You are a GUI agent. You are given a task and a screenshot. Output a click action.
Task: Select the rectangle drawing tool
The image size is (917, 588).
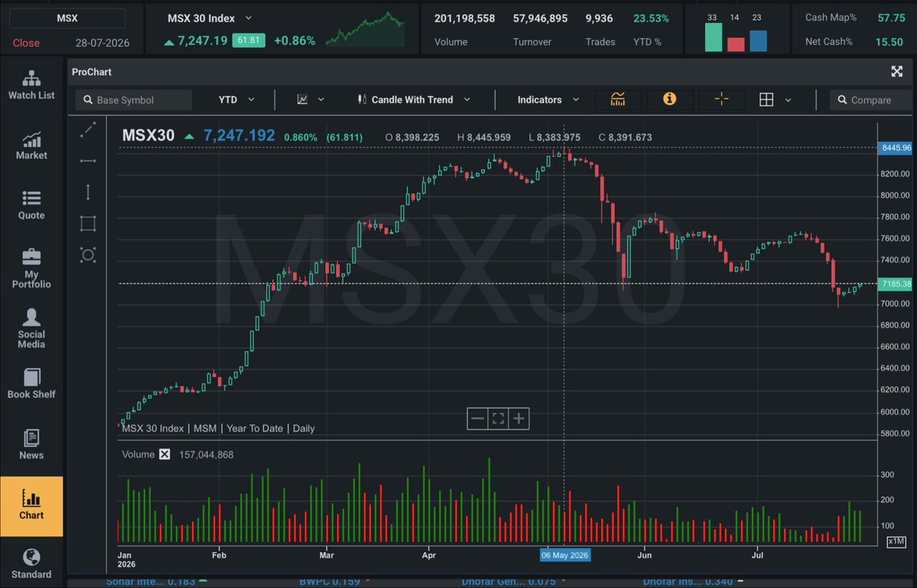click(x=88, y=223)
